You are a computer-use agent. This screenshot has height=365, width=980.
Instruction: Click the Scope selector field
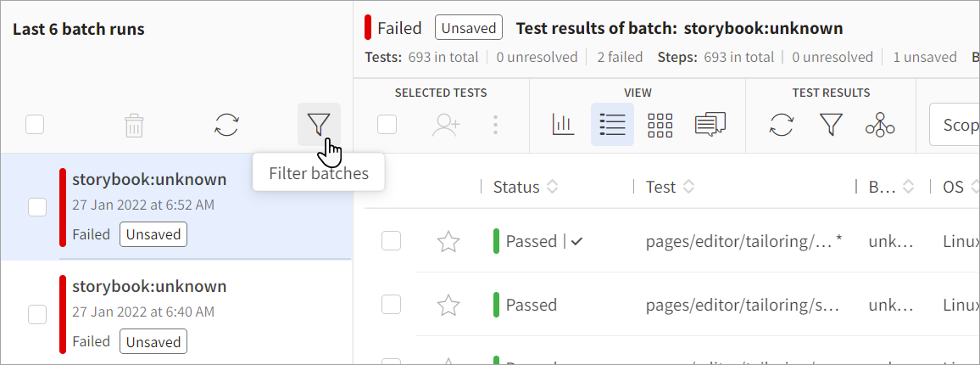click(956, 126)
